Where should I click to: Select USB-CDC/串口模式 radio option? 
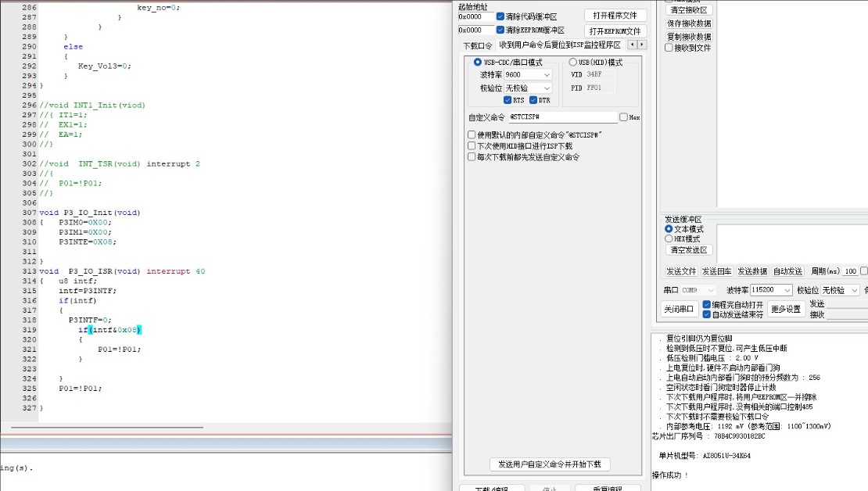point(478,63)
